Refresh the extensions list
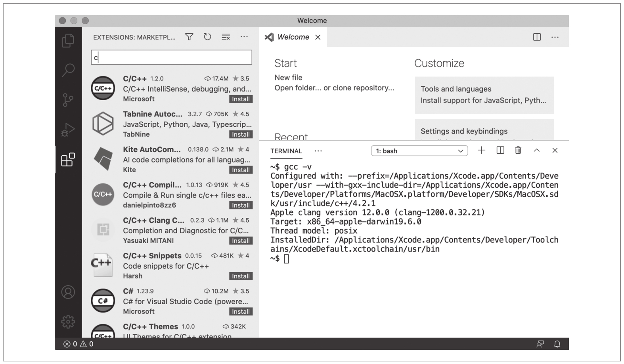This screenshot has height=364, width=624. point(207,37)
